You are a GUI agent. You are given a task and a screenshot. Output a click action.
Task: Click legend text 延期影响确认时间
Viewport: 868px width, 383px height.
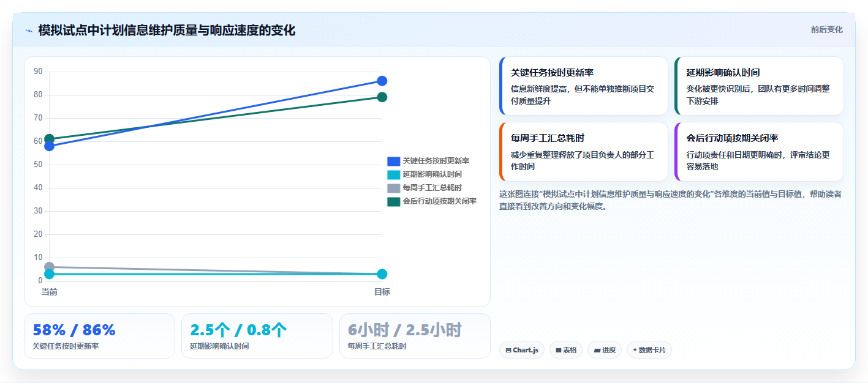[x=432, y=174]
